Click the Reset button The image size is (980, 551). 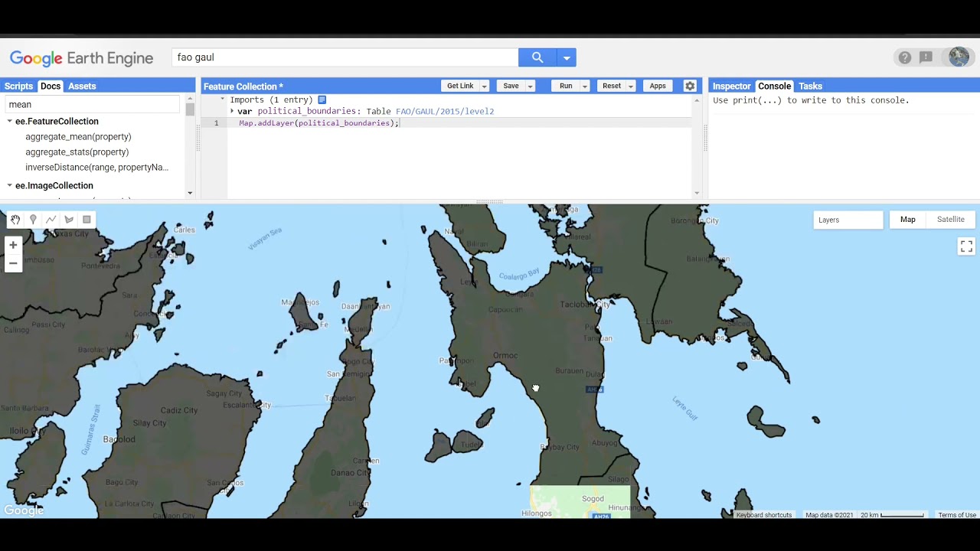coord(612,86)
